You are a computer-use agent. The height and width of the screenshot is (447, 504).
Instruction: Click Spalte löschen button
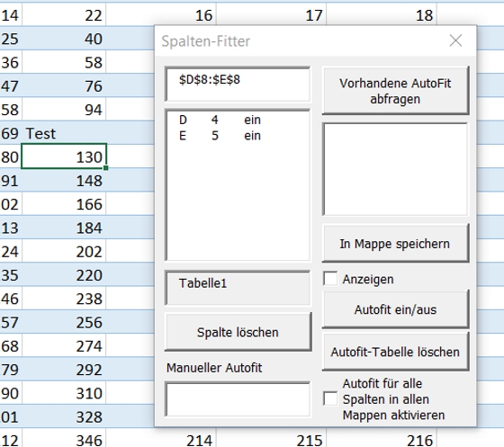tap(238, 332)
